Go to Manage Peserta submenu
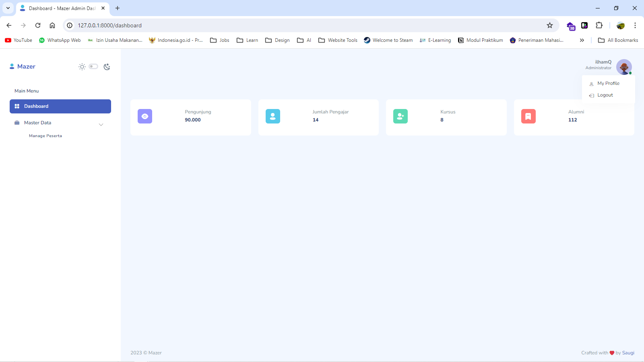Viewport: 644px width, 362px height. pos(45,136)
